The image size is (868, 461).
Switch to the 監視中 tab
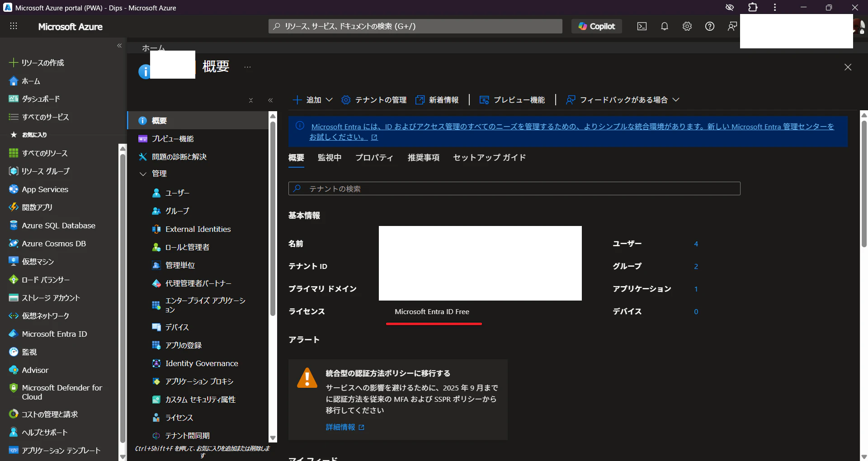coord(330,157)
